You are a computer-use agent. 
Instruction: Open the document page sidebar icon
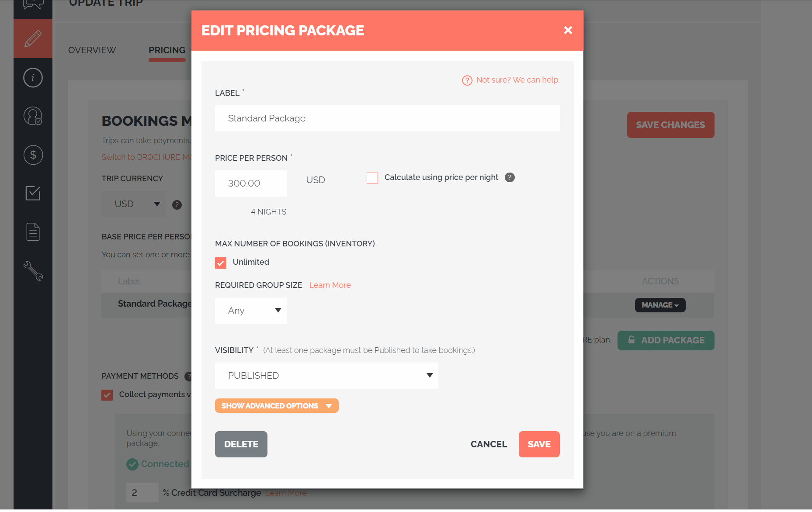(x=33, y=232)
